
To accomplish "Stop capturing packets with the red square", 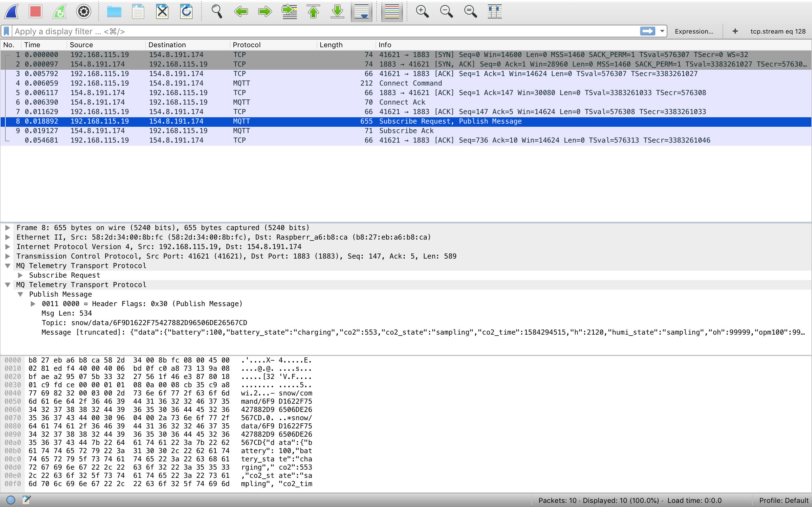I will click(x=35, y=12).
